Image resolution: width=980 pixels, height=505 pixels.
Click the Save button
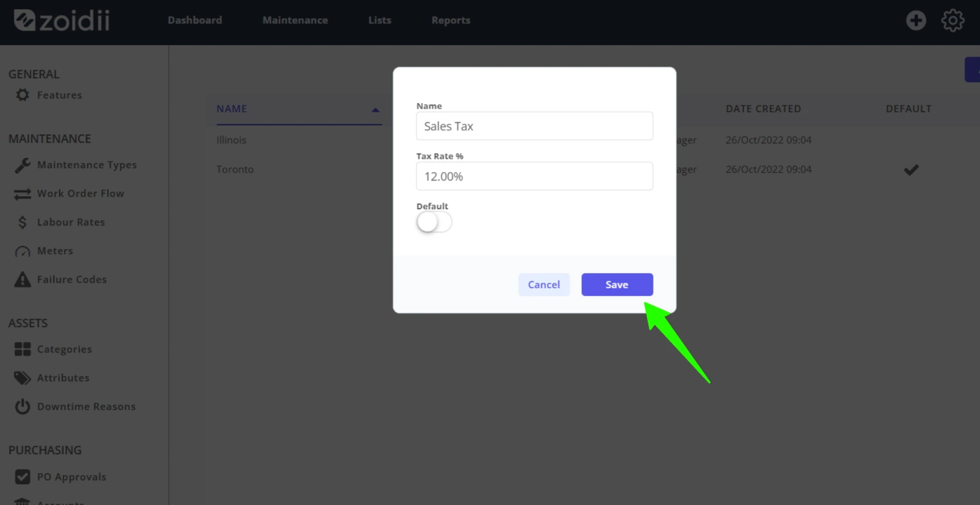617,285
